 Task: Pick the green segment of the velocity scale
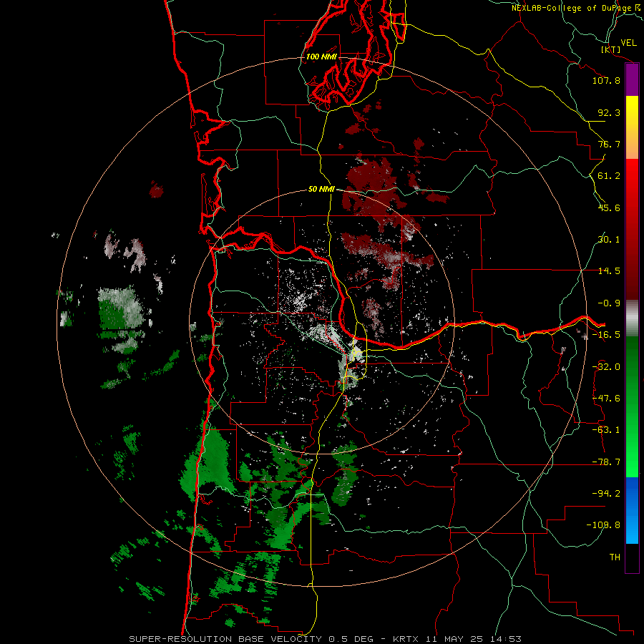point(632,406)
